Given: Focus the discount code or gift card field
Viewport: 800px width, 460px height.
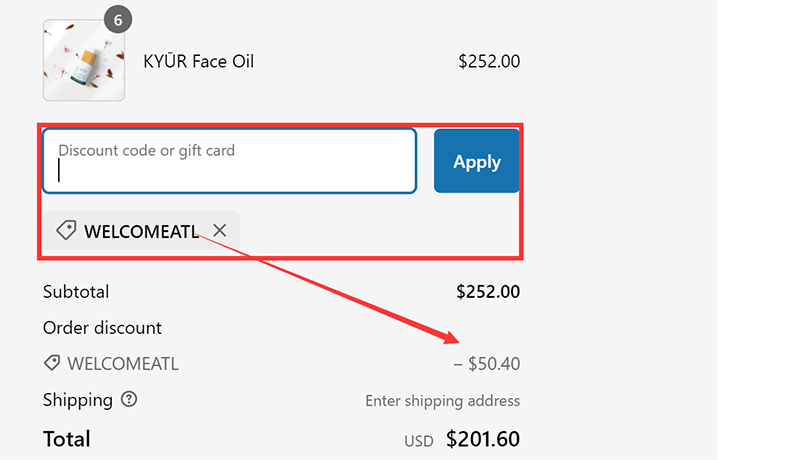Looking at the screenshot, I should (x=229, y=160).
